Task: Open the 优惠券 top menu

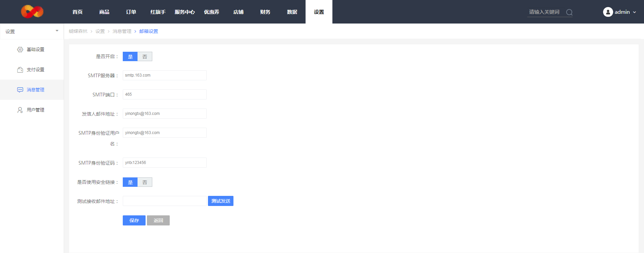Action: coord(212,12)
